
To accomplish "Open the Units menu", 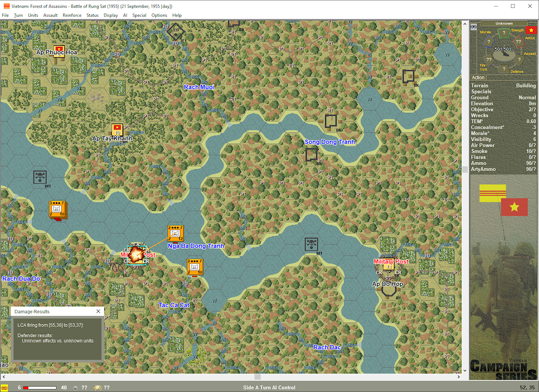I will tap(33, 15).
